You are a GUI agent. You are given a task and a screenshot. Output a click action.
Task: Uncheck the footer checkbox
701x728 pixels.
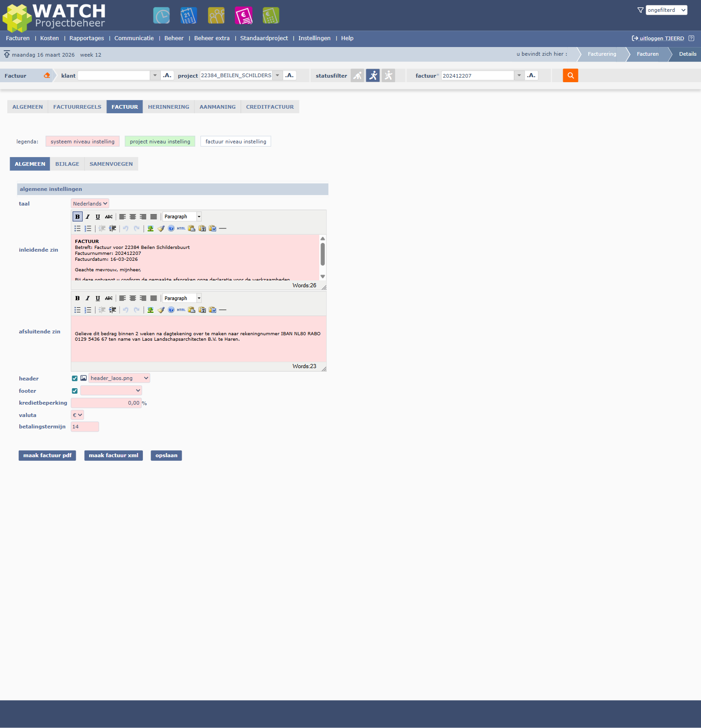(x=75, y=391)
